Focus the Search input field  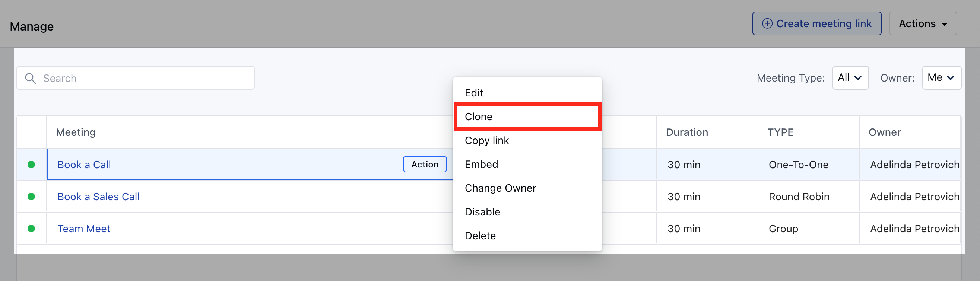click(136, 78)
